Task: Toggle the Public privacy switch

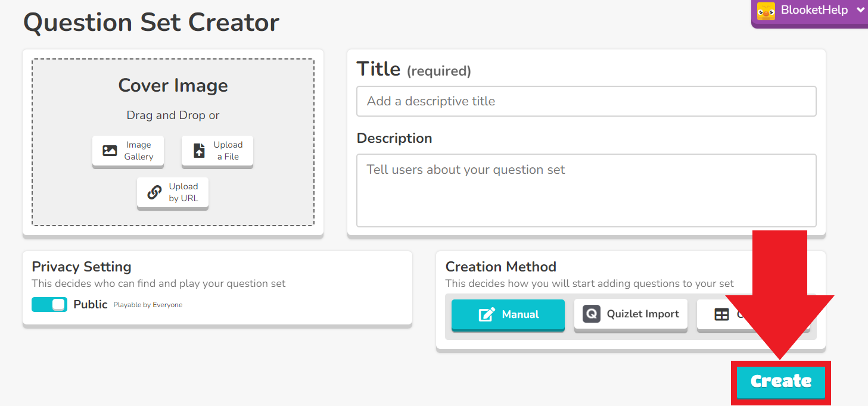Action: [49, 304]
